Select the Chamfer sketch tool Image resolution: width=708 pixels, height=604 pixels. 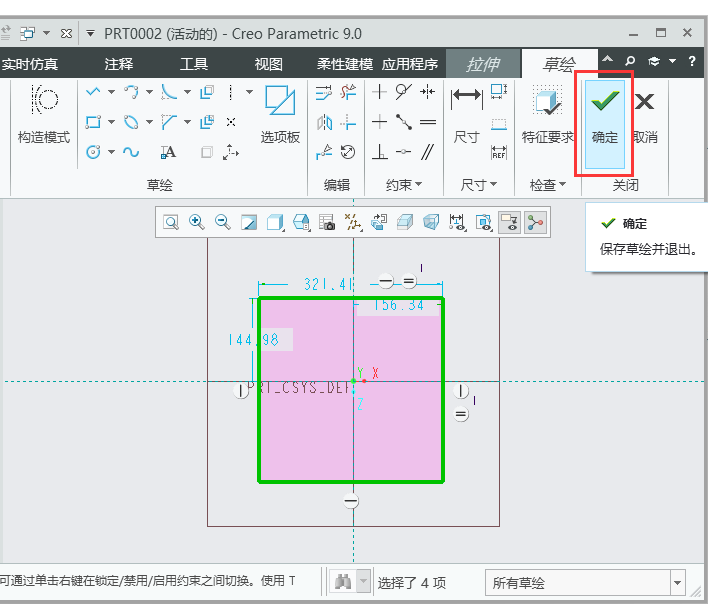coord(169,122)
